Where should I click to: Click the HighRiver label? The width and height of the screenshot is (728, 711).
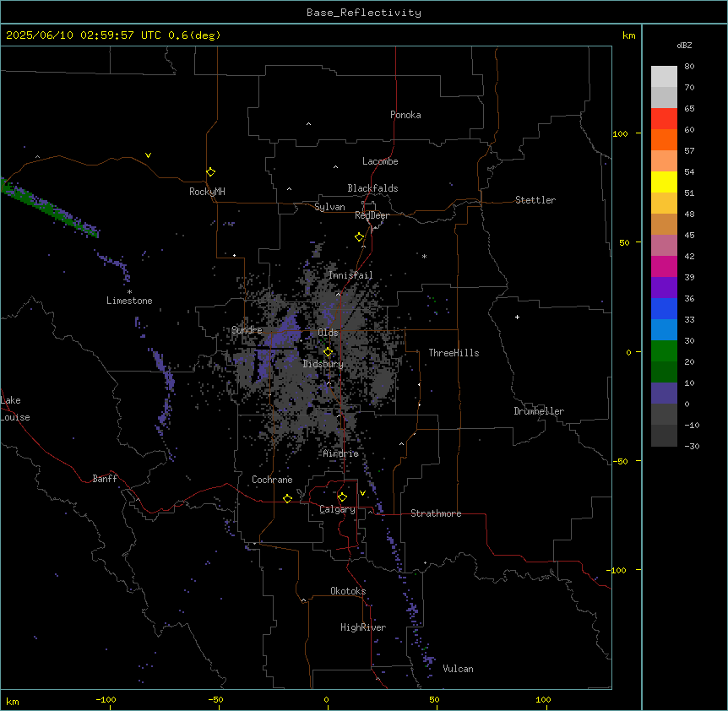[x=363, y=627]
